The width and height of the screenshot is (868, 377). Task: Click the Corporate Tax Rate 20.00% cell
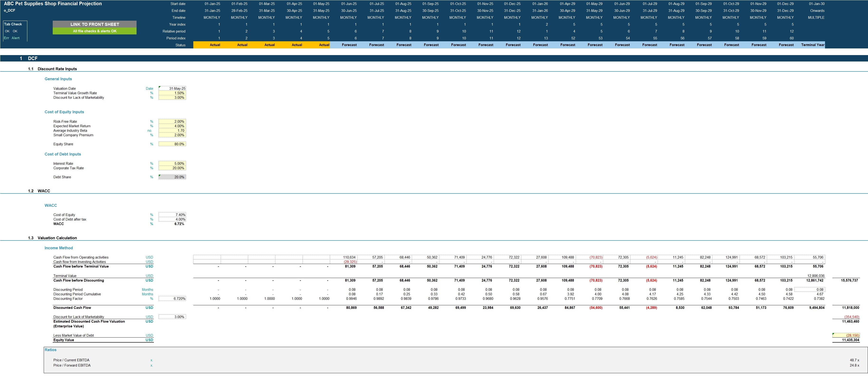tap(172, 168)
